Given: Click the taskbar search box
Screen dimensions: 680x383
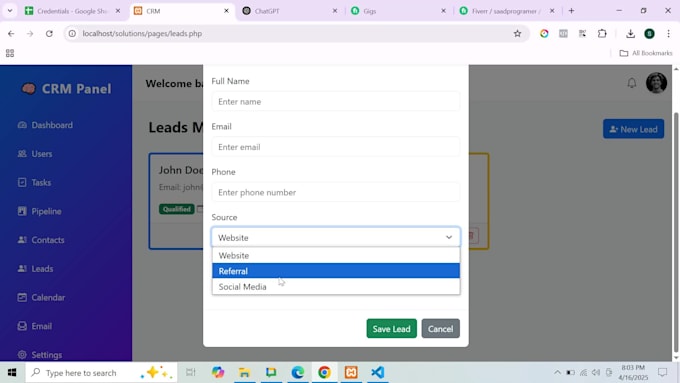Looking at the screenshot, I should pos(101,373).
